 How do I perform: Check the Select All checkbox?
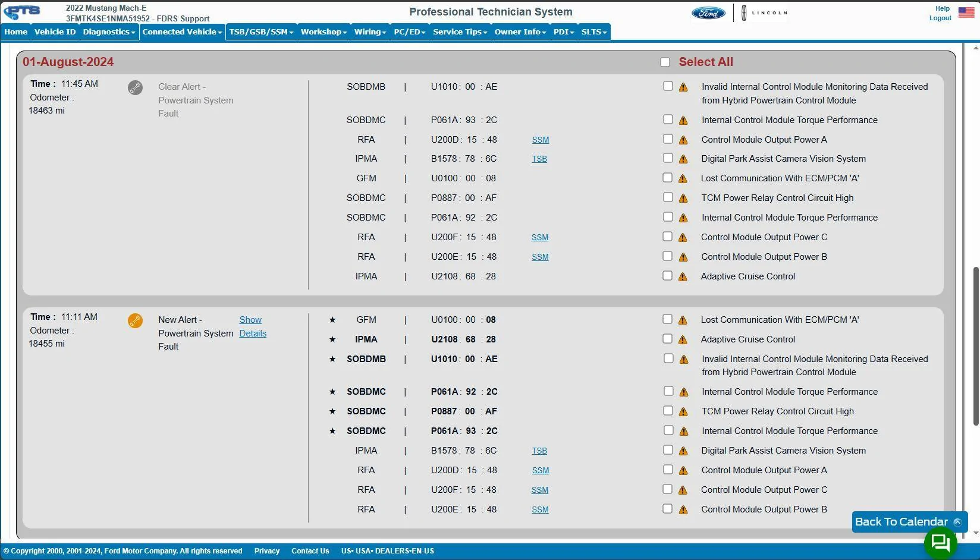pos(665,62)
